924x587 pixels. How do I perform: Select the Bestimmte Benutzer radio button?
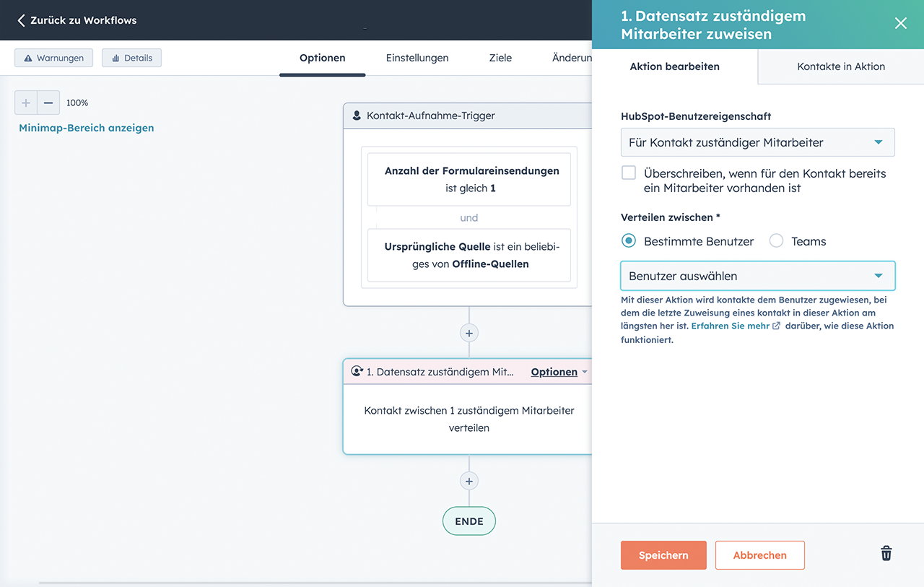coord(629,241)
